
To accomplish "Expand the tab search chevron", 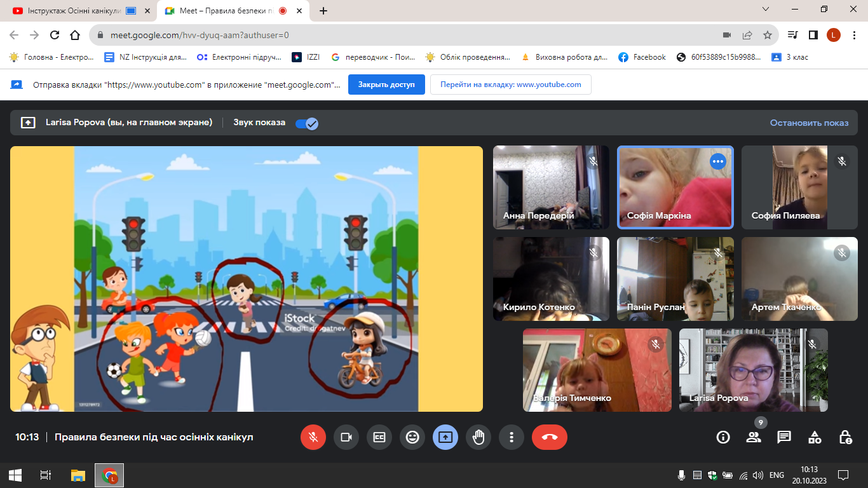I will [766, 10].
